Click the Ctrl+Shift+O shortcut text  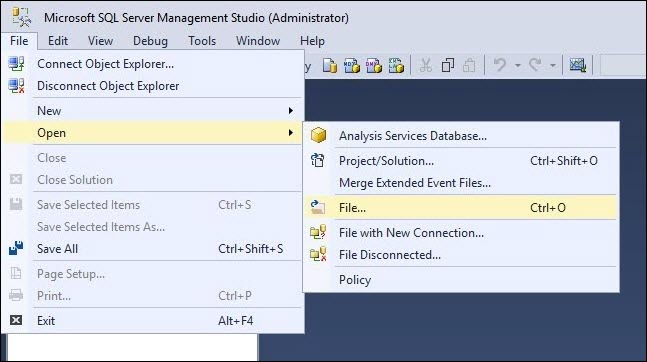tap(564, 161)
